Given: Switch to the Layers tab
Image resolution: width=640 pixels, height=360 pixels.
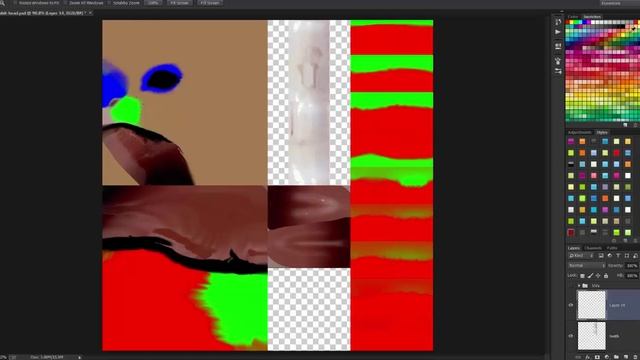Looking at the screenshot, I should (574, 248).
